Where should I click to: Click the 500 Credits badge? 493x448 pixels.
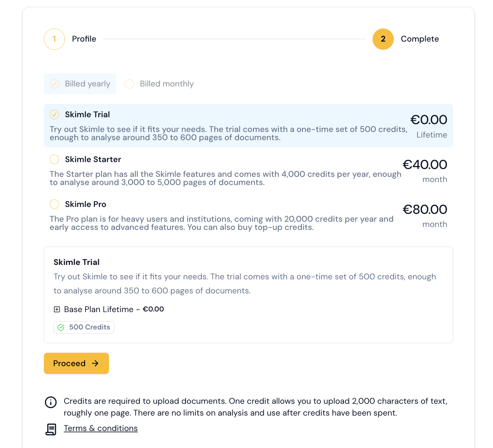point(84,327)
